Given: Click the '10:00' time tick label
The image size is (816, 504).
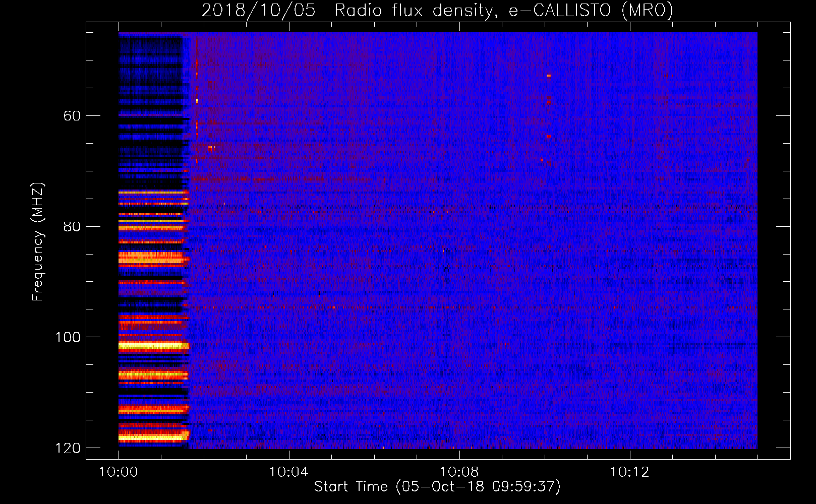Looking at the screenshot, I should pos(119,472).
